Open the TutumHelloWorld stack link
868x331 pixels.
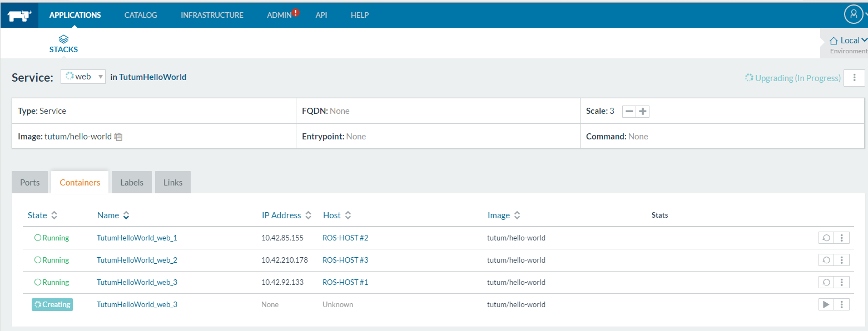pyautogui.click(x=152, y=77)
